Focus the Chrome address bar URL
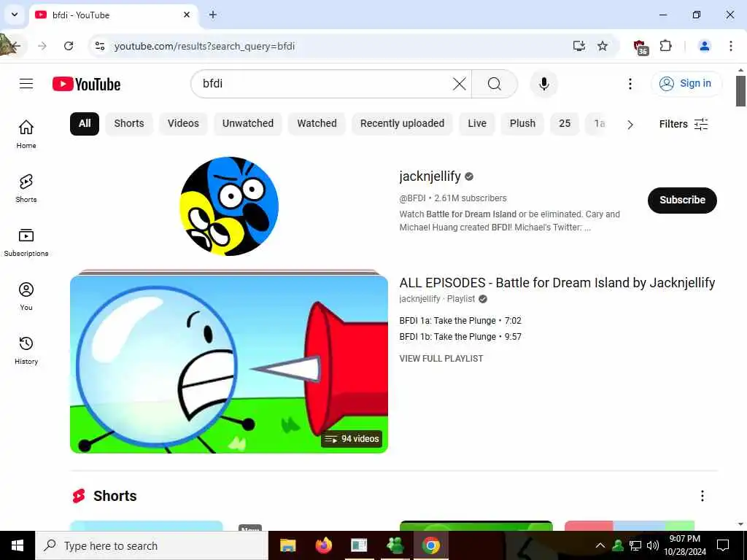 coord(205,46)
